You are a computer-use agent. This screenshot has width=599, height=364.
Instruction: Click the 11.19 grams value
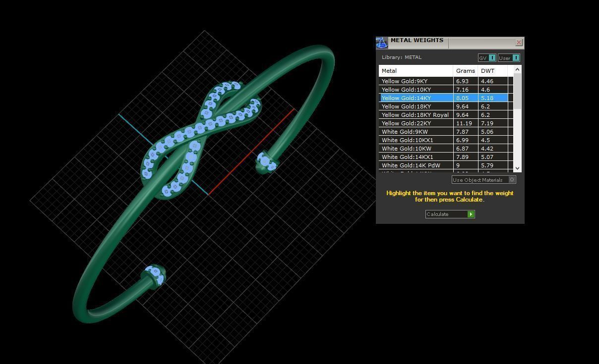pos(464,123)
